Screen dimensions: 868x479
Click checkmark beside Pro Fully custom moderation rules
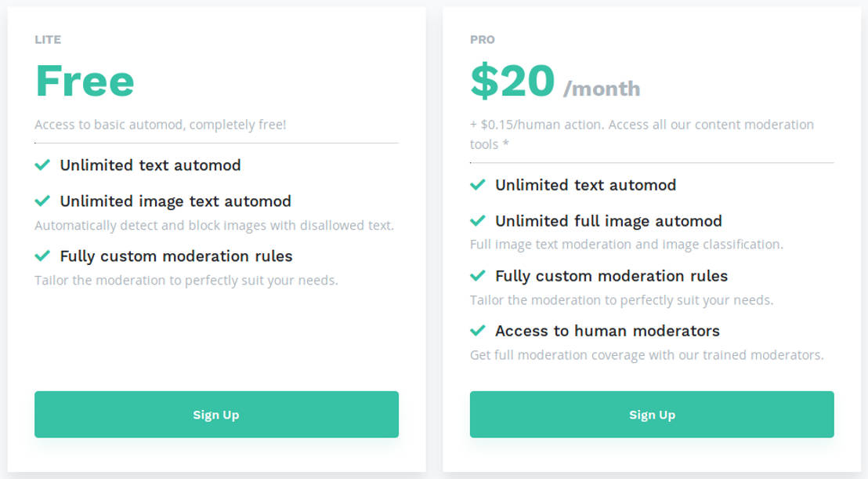(x=477, y=276)
